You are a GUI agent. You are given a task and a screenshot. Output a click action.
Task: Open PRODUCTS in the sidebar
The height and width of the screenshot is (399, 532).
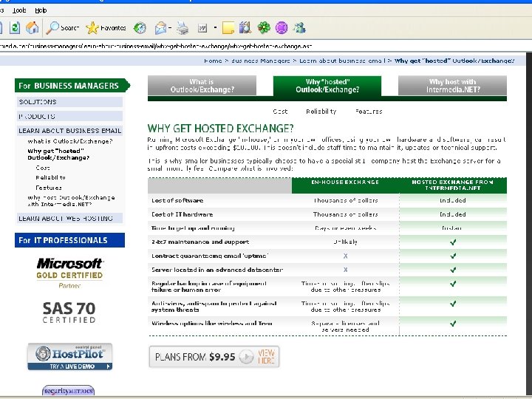69,117
